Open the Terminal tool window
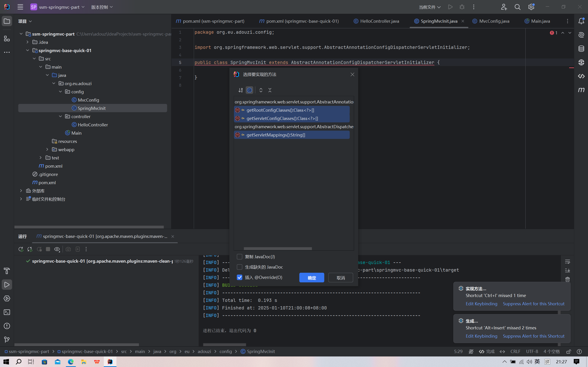 (7, 312)
